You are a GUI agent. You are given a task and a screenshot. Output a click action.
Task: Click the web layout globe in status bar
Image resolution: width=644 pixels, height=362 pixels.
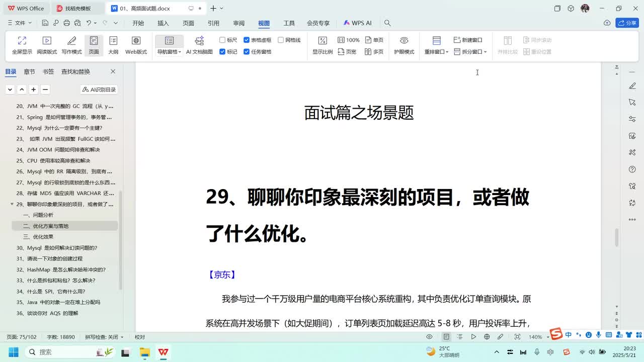[487, 337]
